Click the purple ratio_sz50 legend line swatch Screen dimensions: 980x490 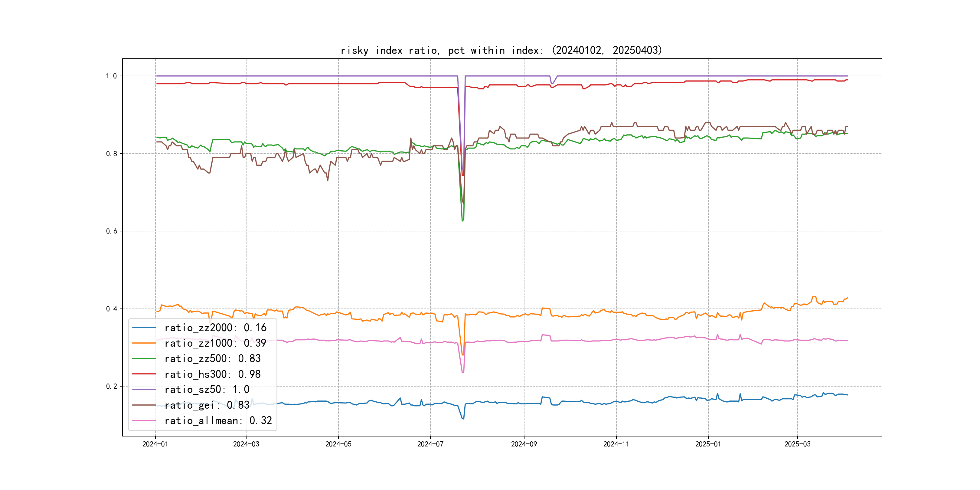(144, 389)
